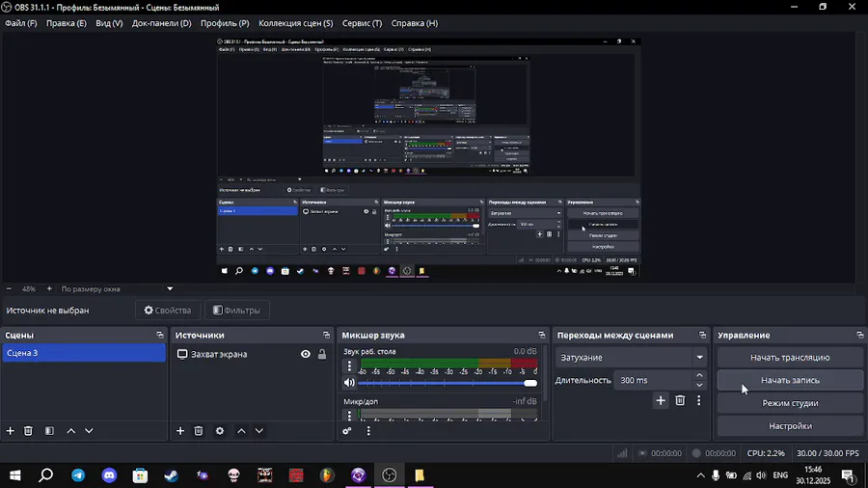Screen dimensions: 868x488
Task: Toggle visibility eye of Захват экрана
Action: [x=306, y=354]
